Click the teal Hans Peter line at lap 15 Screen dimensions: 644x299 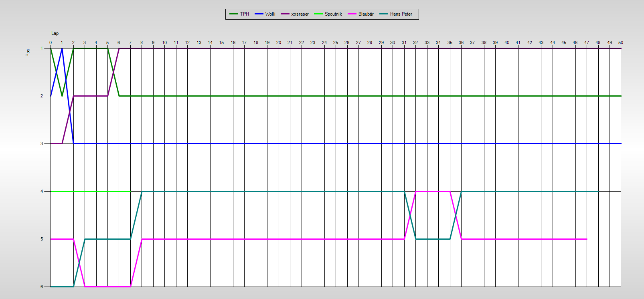coord(221,191)
